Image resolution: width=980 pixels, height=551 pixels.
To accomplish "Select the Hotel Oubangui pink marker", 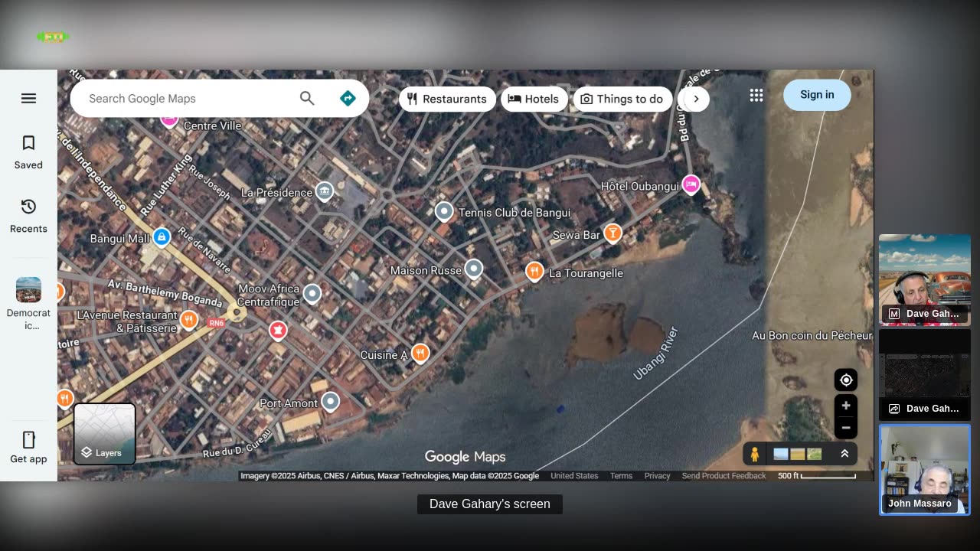I will 691,184.
